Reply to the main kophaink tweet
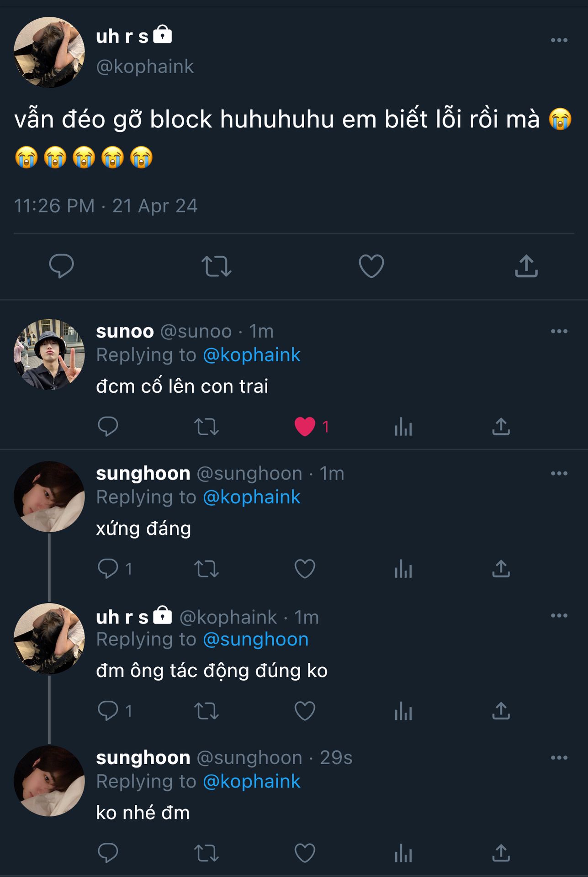 (x=61, y=266)
